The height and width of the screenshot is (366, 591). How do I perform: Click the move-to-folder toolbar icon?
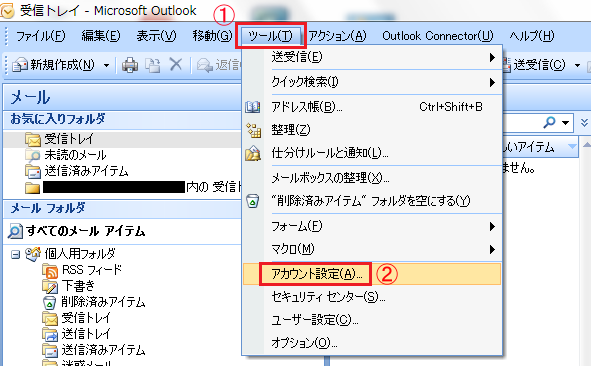point(153,65)
